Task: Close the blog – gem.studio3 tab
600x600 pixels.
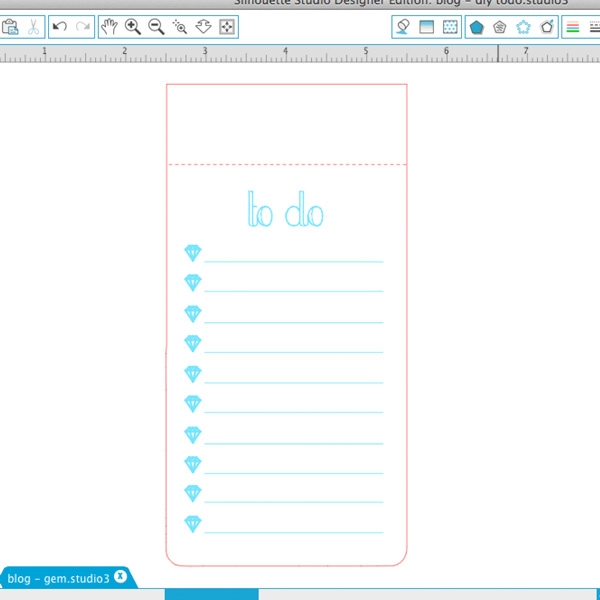Action: click(120, 576)
